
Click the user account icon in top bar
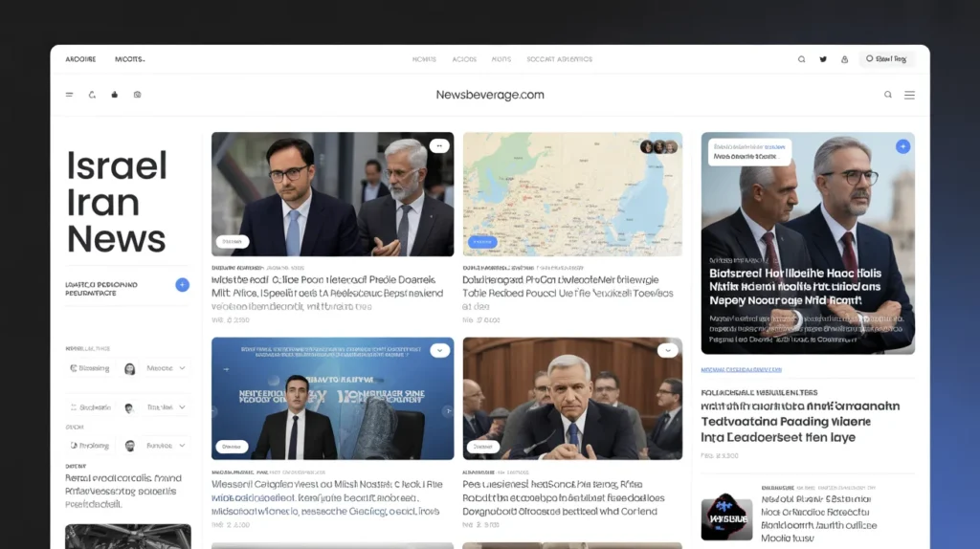(844, 59)
